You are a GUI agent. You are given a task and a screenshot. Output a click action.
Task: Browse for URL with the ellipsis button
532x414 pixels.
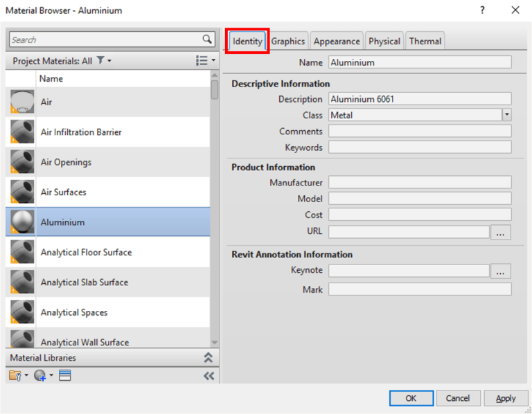point(500,232)
